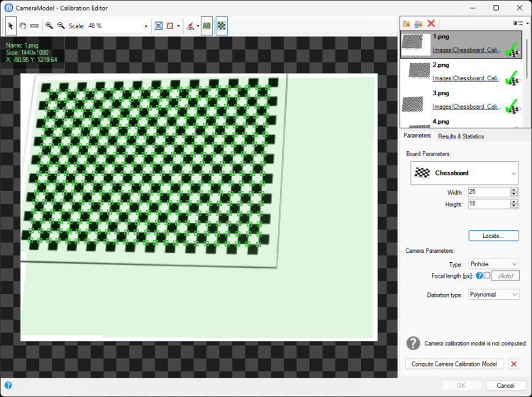This screenshot has width=532, height=397.
Task: Open the Distortion type Polynomial dropdown
Action: 494,294
